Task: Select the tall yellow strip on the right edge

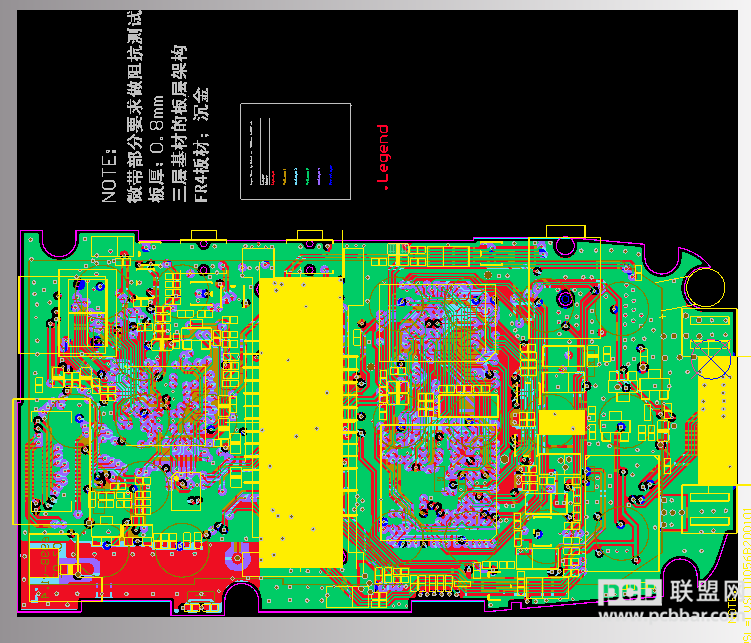Action: click(x=717, y=420)
